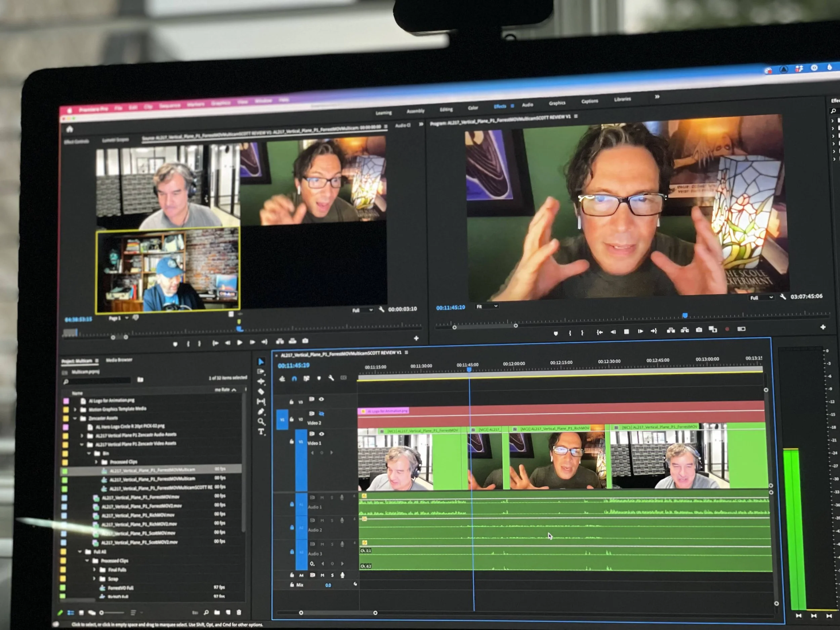This screenshot has height=630, width=840.
Task: Open Program monitor Full resolution dropdown
Action: point(761,298)
